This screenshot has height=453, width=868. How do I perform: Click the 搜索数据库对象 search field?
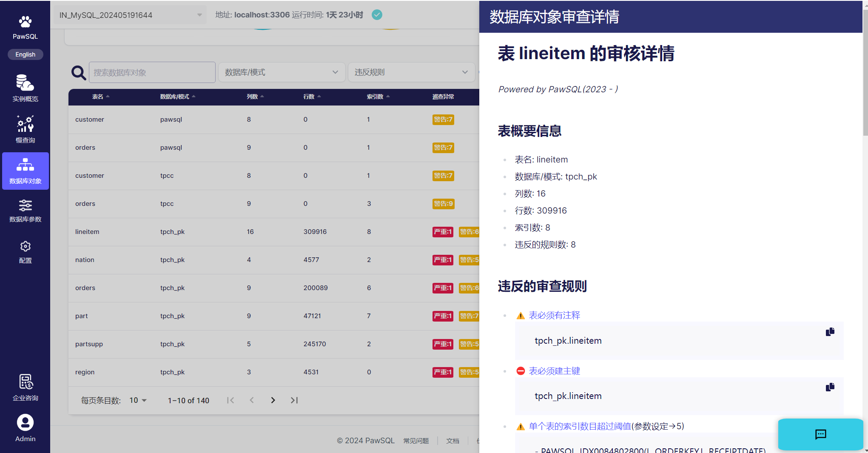coord(152,72)
